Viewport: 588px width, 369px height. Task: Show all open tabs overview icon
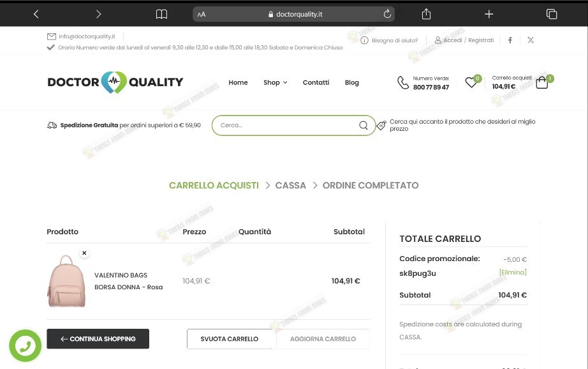coord(552,14)
